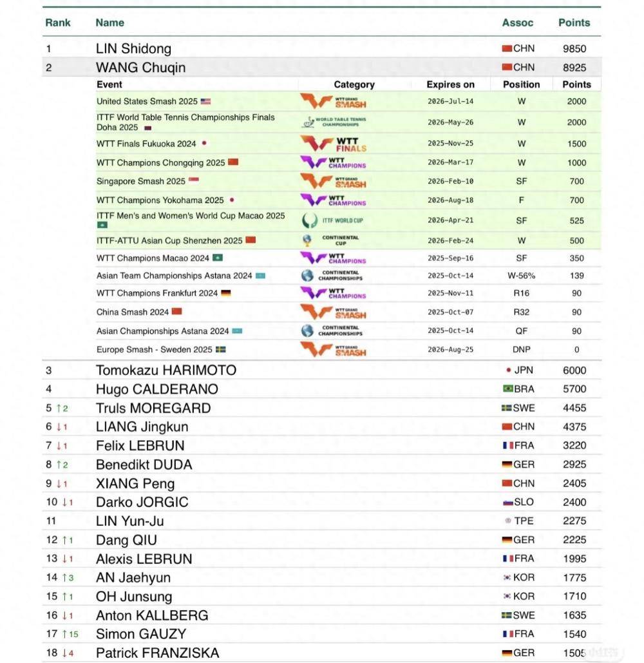
Task: Click the WTT Champions logo for Chongqing 2025
Action: pos(333,162)
